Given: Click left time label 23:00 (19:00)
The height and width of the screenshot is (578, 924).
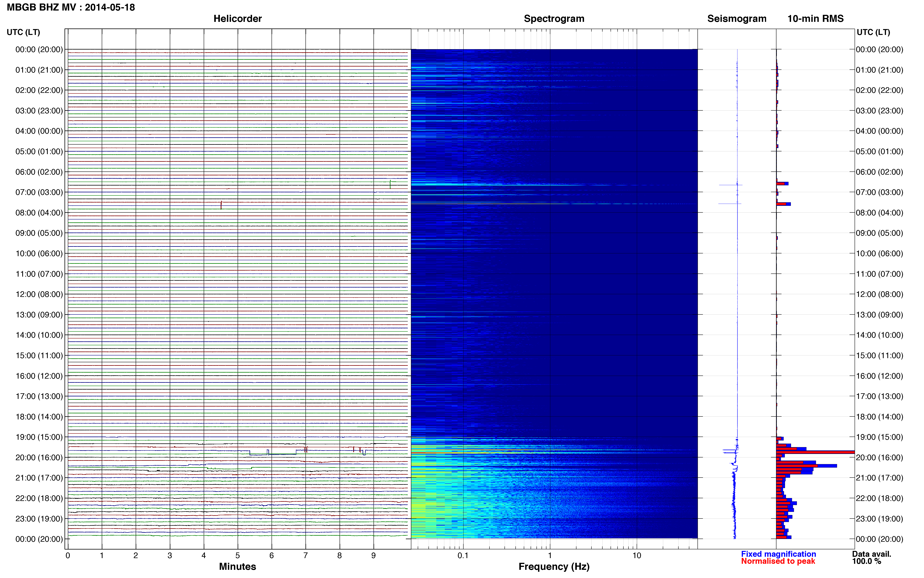Looking at the screenshot, I should 39,519.
